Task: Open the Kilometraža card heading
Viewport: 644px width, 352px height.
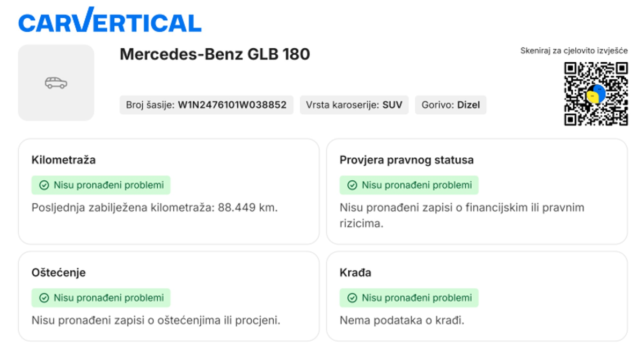Action: 64,160
